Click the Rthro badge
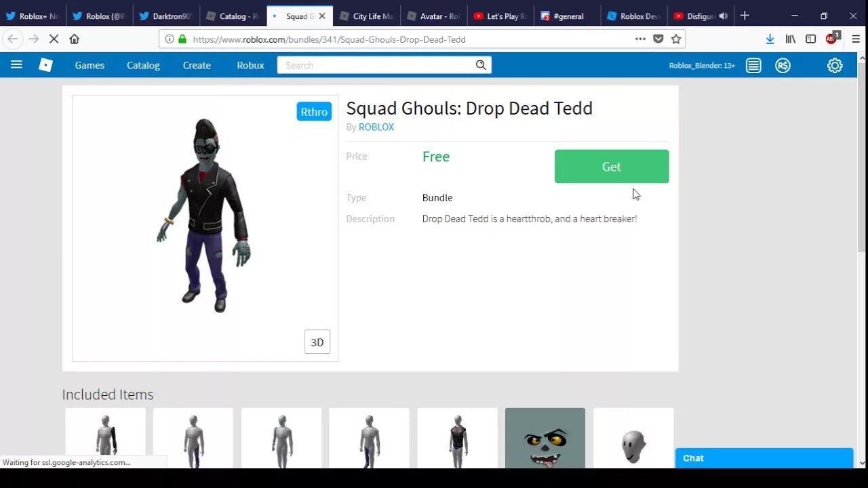The height and width of the screenshot is (488, 868). (x=314, y=112)
